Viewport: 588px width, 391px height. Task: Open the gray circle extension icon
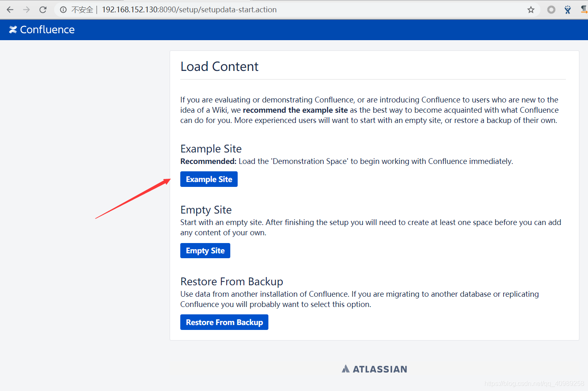(x=552, y=9)
